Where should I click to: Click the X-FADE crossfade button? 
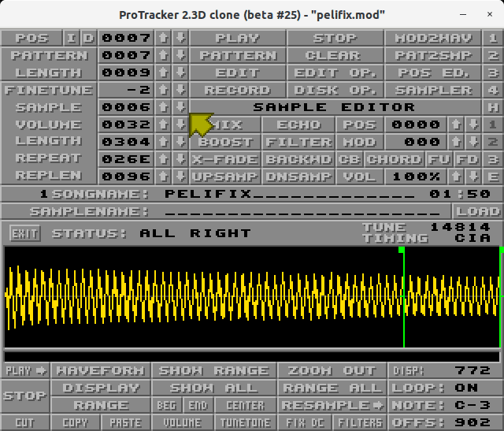coord(225,159)
